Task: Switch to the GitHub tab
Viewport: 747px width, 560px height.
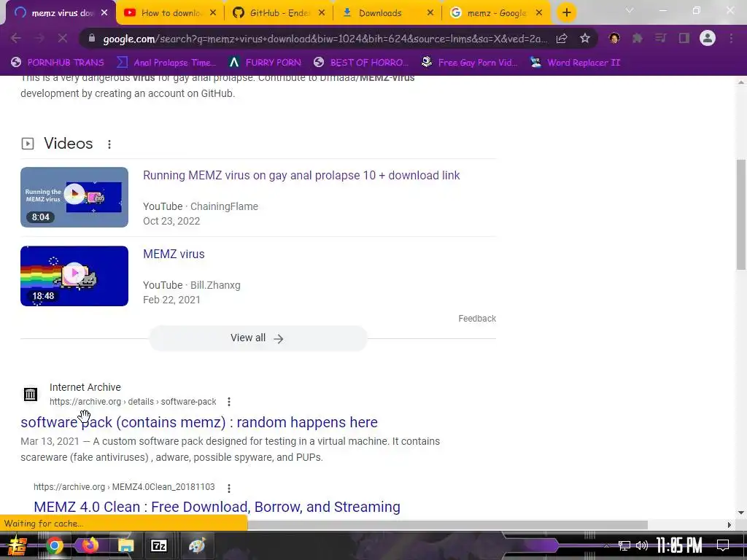Action: 278,13
